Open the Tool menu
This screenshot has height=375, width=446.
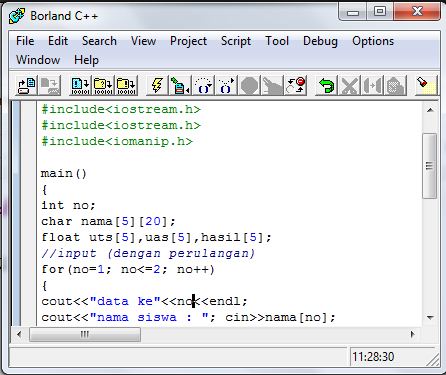point(277,41)
